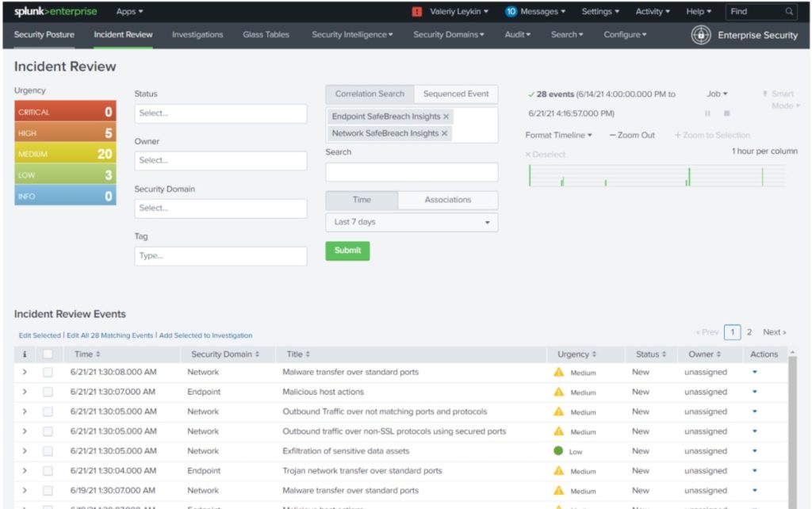The image size is (812, 509).
Task: Expand the first incident row details
Action: 25,371
